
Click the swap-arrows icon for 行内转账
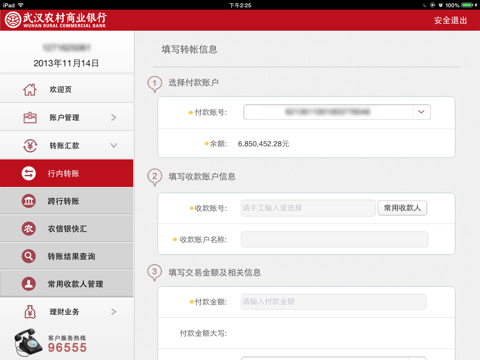[x=29, y=173]
